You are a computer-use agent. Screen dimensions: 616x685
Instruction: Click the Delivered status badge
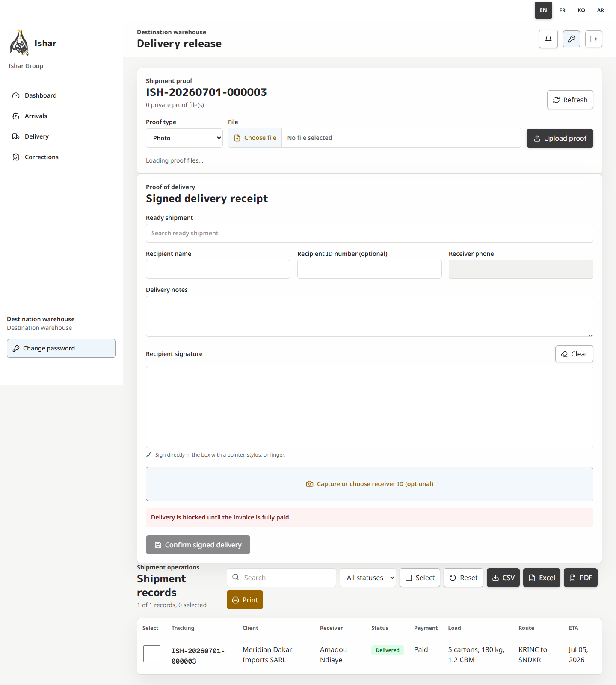point(388,650)
